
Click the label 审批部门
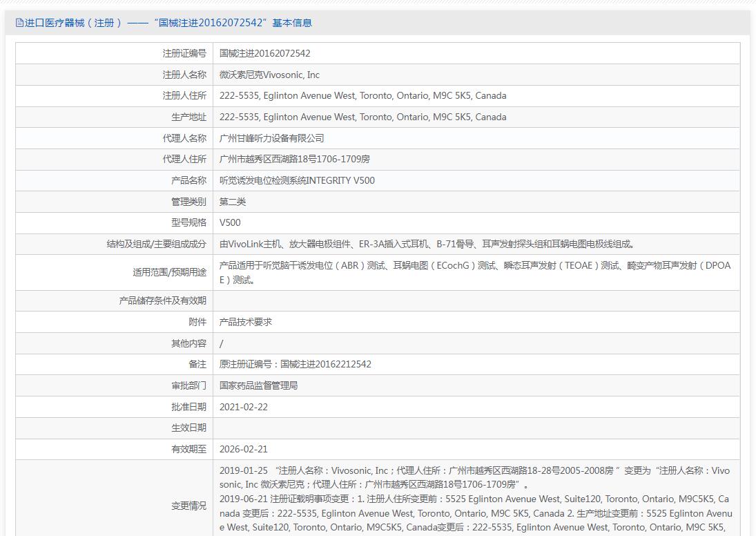[188, 385]
